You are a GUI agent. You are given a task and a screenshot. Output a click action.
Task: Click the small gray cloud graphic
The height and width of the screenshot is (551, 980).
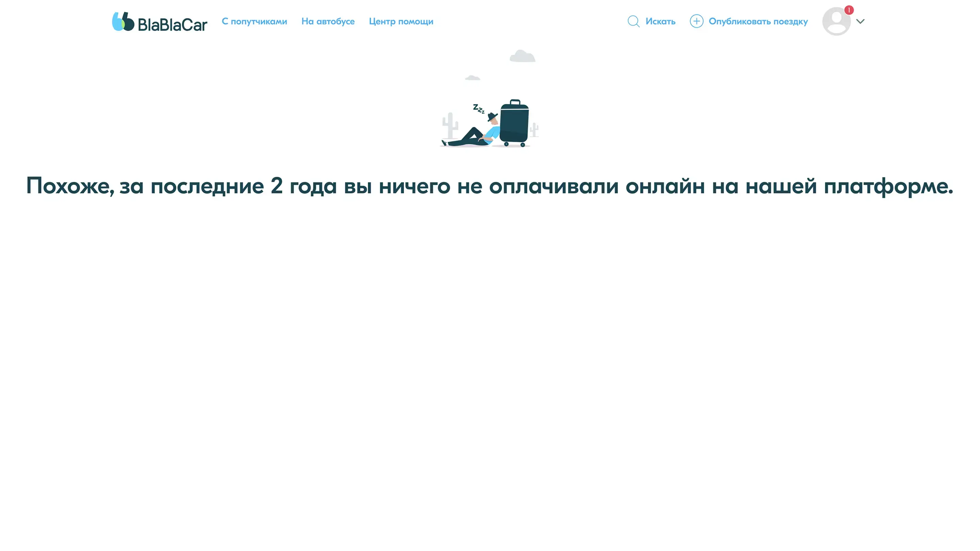(x=473, y=78)
